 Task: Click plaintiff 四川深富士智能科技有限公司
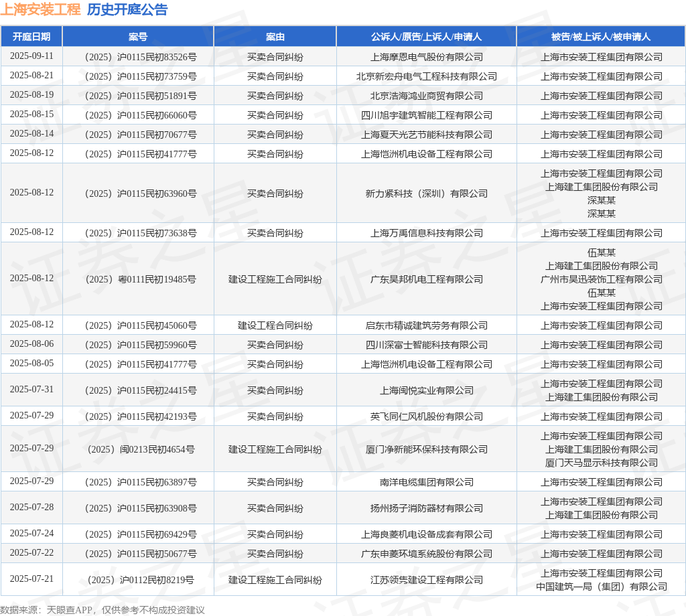[427, 345]
